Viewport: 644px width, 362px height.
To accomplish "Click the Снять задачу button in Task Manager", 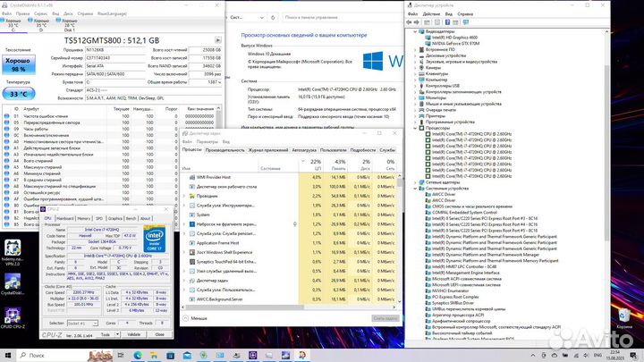I will click(386, 318).
